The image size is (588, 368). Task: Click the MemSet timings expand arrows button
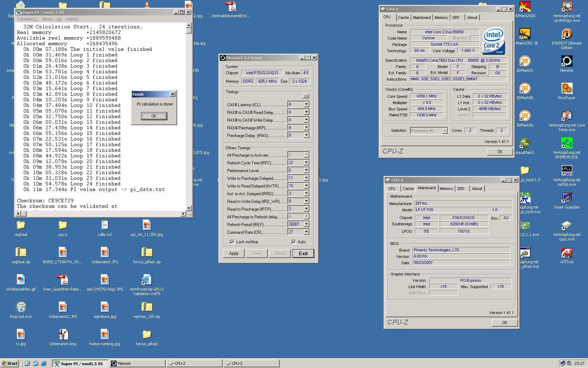(306, 96)
